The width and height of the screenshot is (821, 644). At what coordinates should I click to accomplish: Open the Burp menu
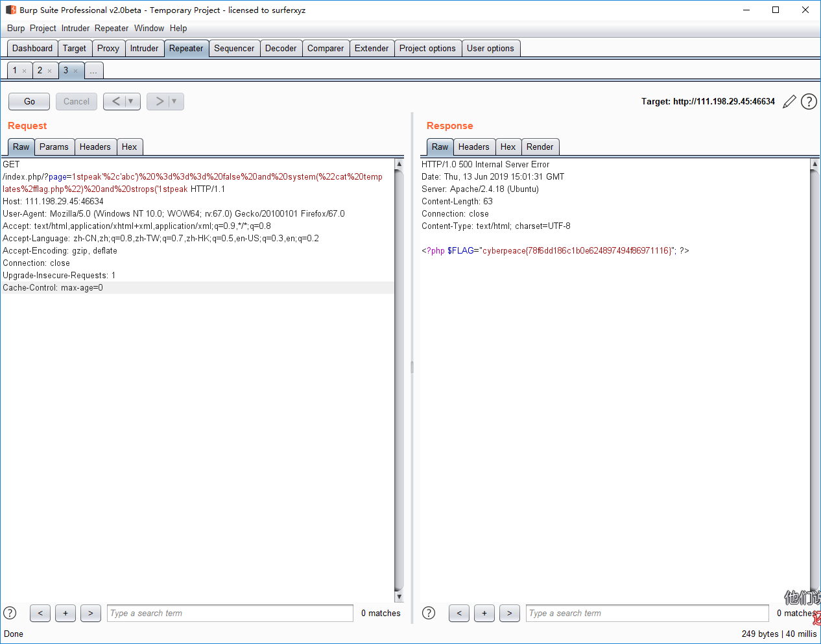[16, 28]
